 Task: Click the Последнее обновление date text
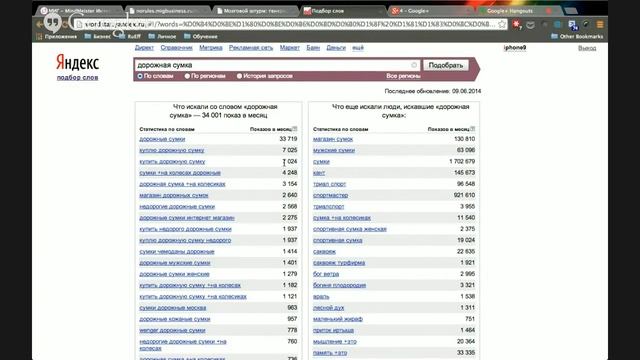(x=433, y=91)
